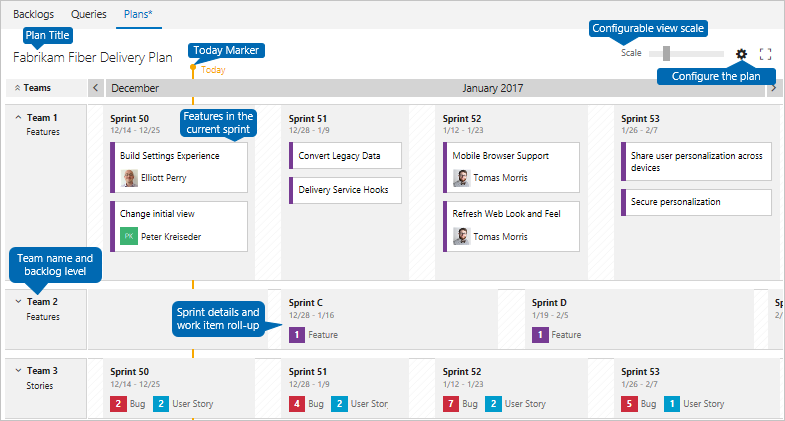Image resolution: width=785 pixels, height=421 pixels.
Task: Collapse the Team 3 row
Action: pyautogui.click(x=18, y=370)
